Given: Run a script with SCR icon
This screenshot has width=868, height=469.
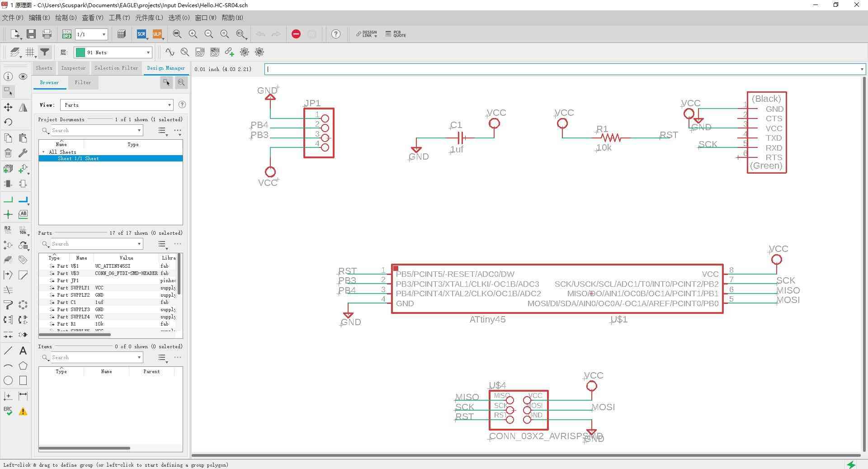Looking at the screenshot, I should 142,34.
